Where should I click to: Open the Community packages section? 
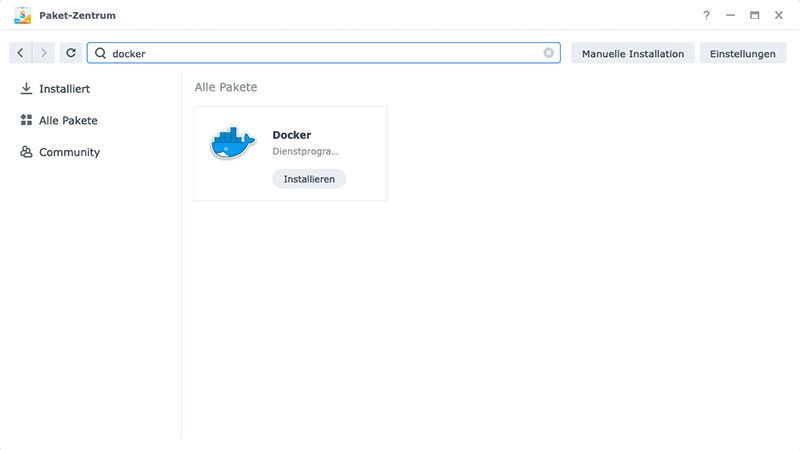click(69, 152)
